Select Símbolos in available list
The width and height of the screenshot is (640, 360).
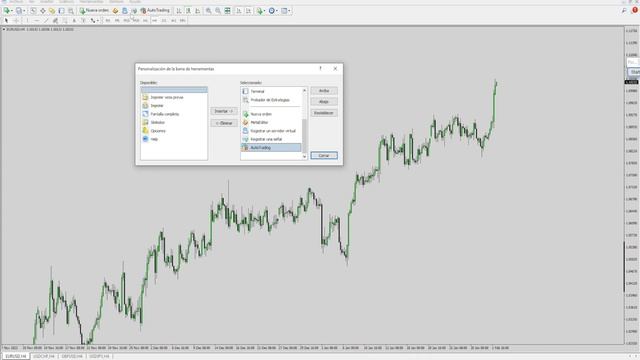coord(174,122)
